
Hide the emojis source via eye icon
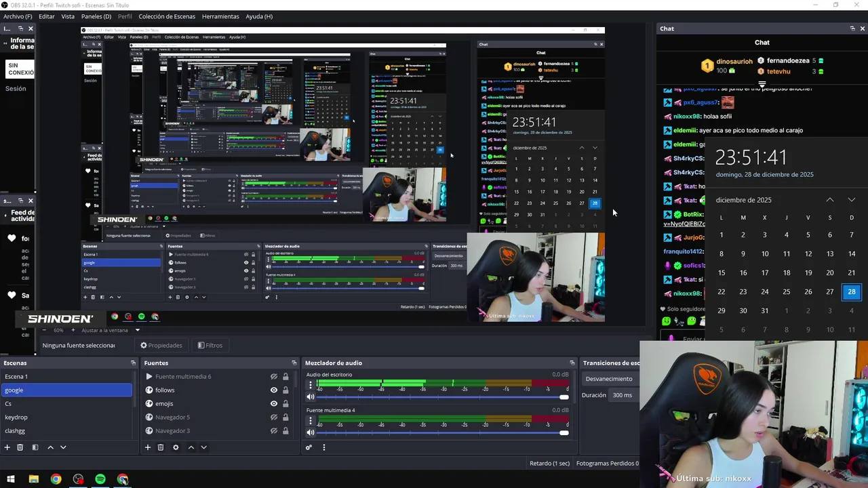click(x=274, y=404)
